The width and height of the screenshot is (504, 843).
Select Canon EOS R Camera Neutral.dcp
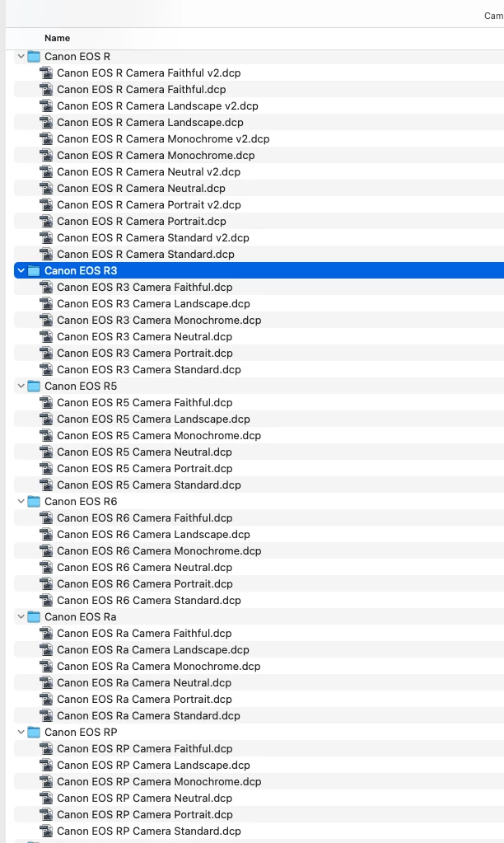(141, 188)
